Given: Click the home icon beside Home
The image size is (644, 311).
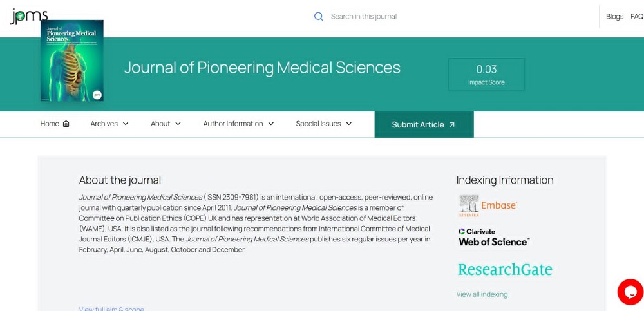Looking at the screenshot, I should point(66,124).
